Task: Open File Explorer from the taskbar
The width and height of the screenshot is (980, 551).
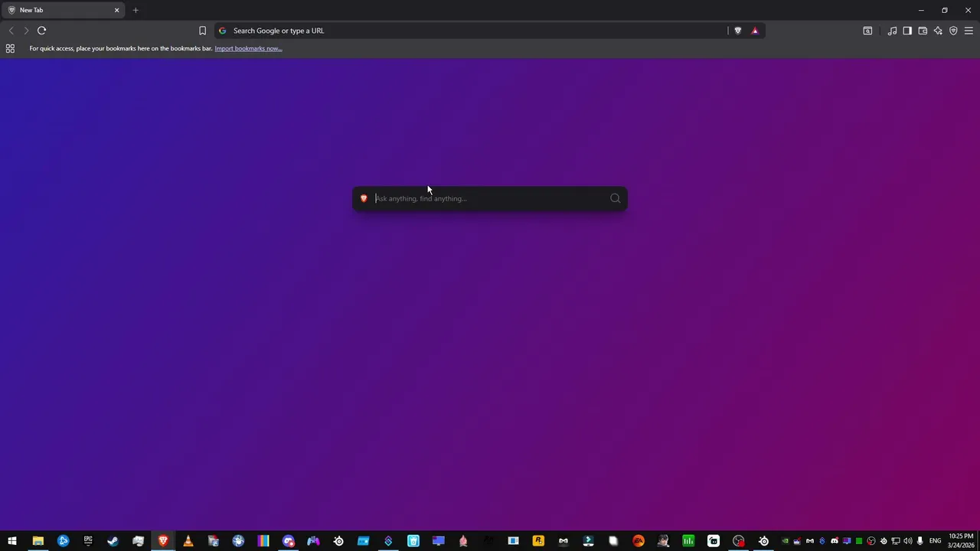Action: point(38,541)
